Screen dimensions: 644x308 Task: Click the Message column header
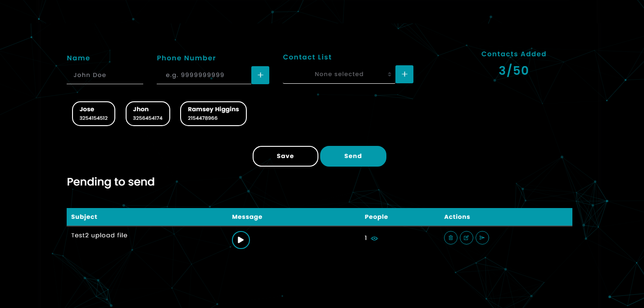tap(247, 217)
